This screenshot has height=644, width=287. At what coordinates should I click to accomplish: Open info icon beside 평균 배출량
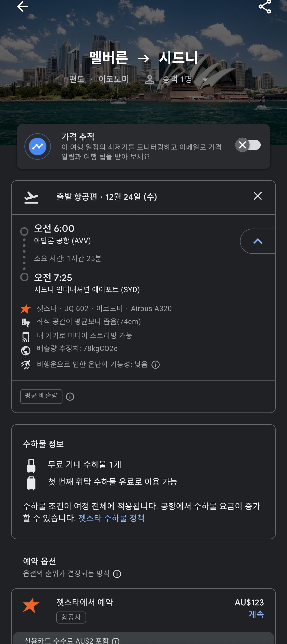(70, 397)
